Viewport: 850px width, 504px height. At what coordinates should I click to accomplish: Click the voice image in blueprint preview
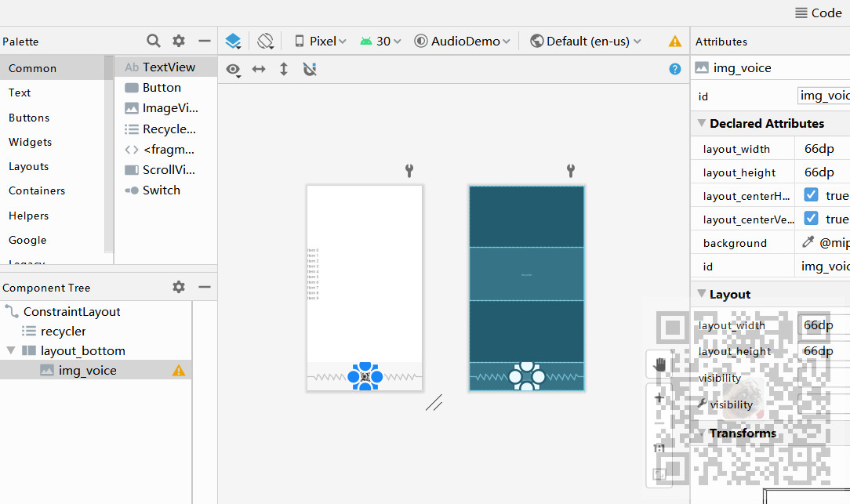pos(527,376)
